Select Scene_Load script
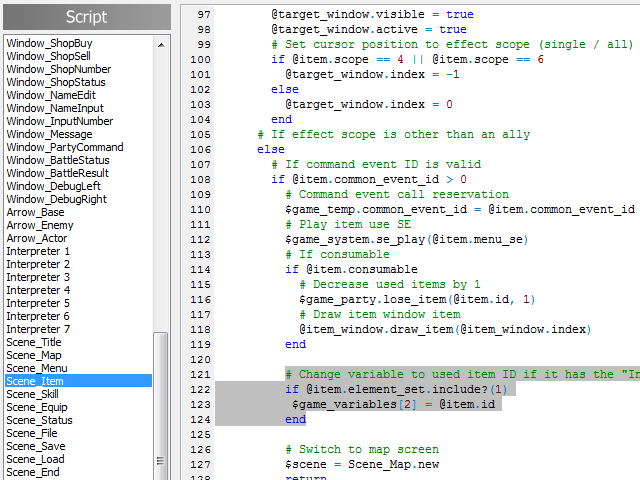 [x=35, y=459]
